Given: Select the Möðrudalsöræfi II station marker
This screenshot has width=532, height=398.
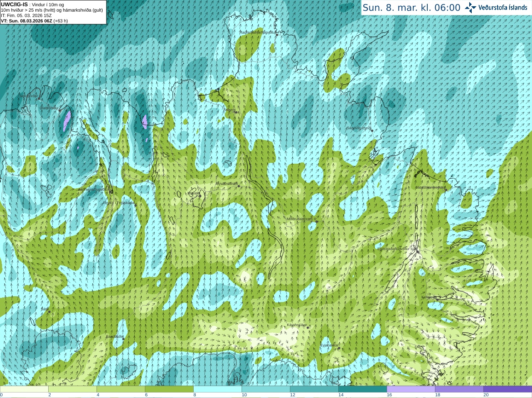Looking at the screenshot, I should point(317,221).
